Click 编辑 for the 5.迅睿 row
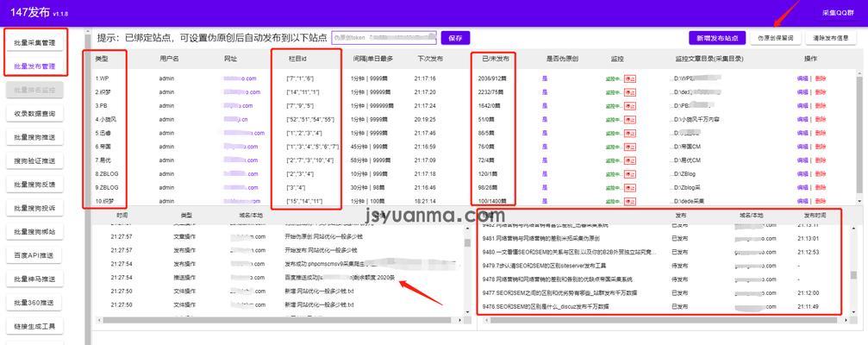The height and width of the screenshot is (345, 868). 802,134
